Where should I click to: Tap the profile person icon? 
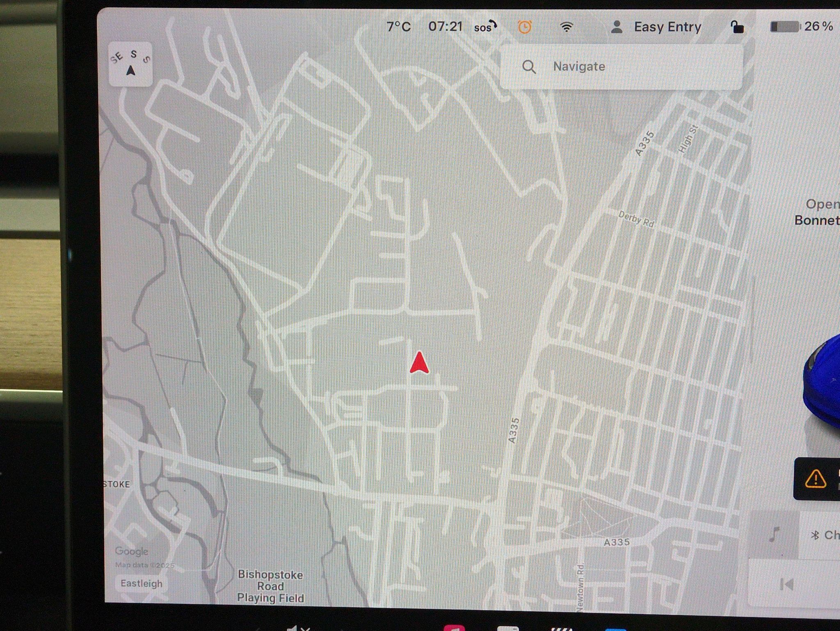pyautogui.click(x=617, y=27)
